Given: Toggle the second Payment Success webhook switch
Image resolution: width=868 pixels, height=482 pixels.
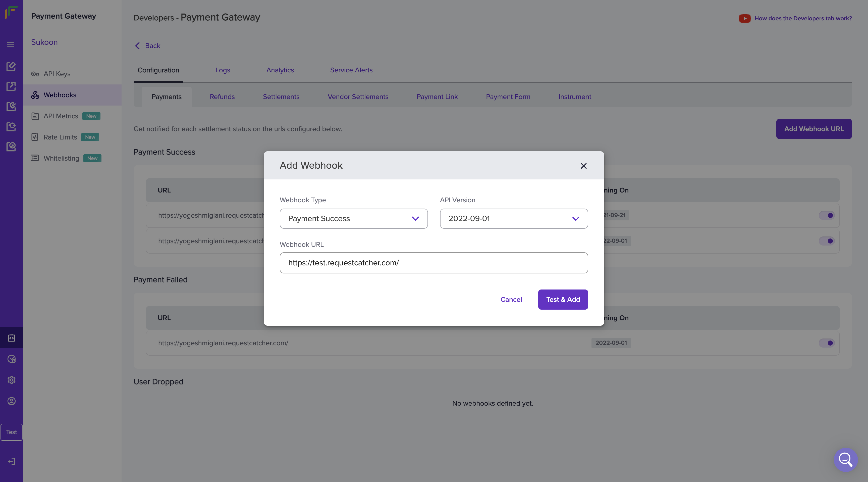Looking at the screenshot, I should (827, 241).
